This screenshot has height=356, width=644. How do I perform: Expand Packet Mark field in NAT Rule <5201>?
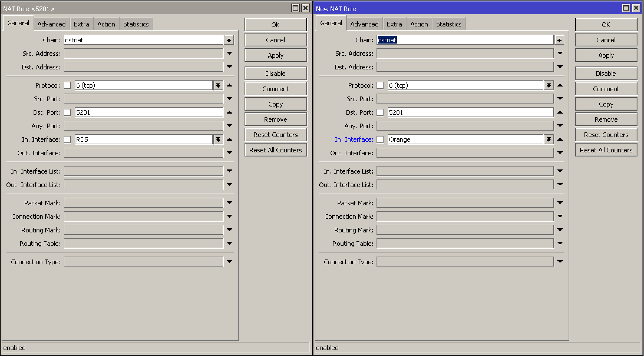pos(229,203)
